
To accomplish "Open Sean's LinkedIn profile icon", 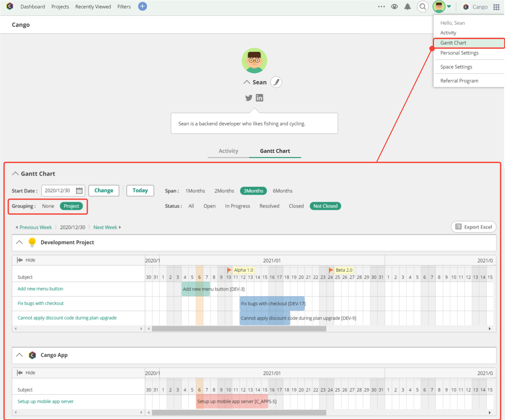I will coord(259,98).
